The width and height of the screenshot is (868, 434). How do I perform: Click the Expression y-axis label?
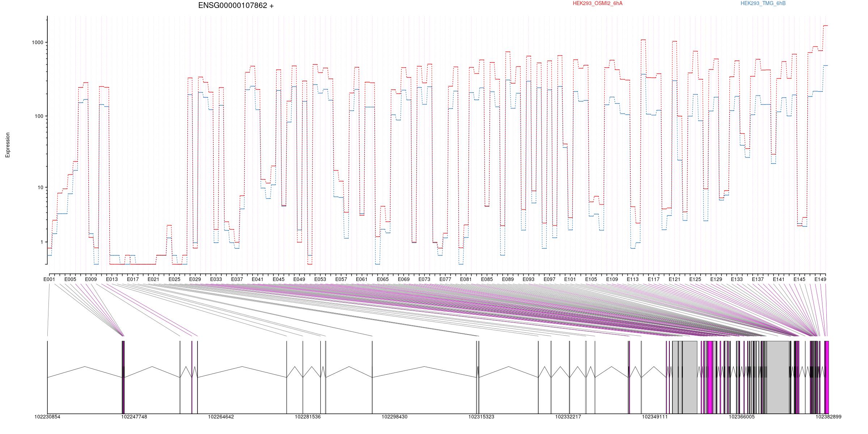[x=8, y=145]
